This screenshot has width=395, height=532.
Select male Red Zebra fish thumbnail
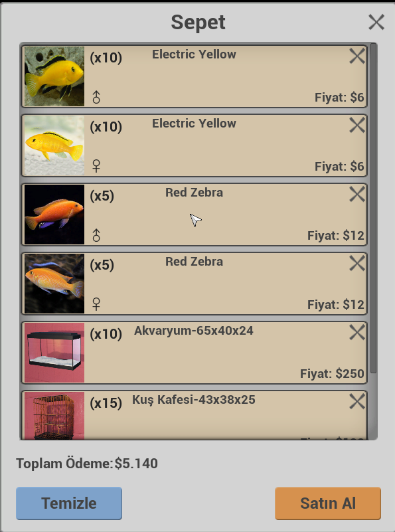(54, 215)
